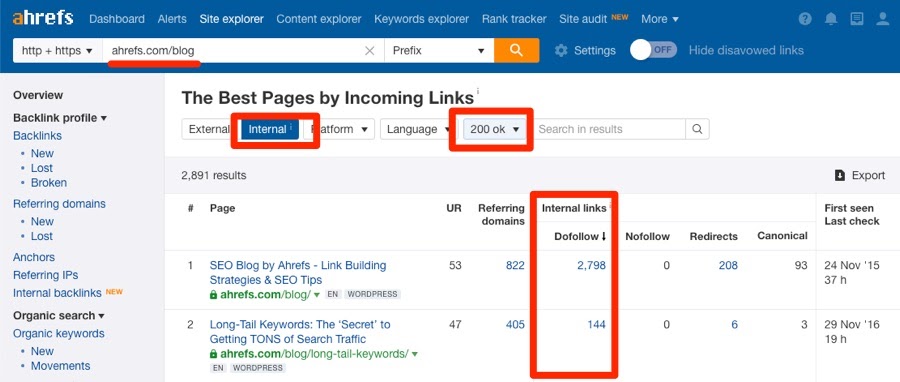
Task: Open the notifications bell icon
Action: [x=831, y=19]
